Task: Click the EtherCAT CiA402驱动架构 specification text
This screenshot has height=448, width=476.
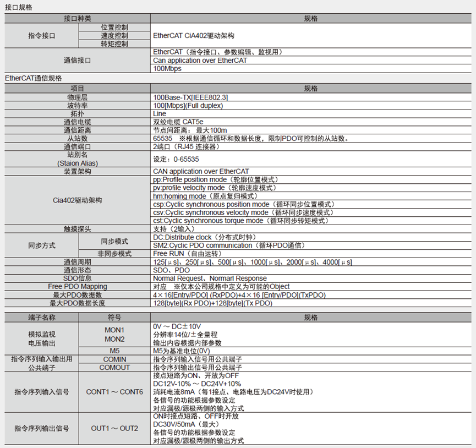Action: (194, 35)
